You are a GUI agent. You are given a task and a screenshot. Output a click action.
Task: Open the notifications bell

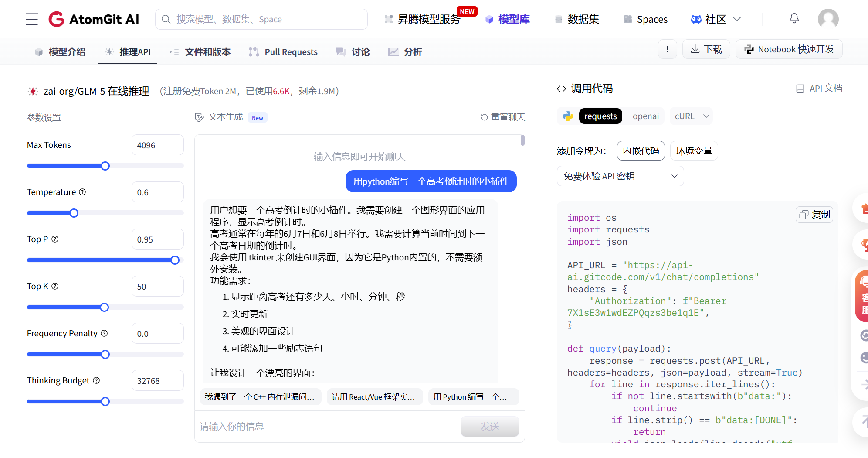(x=794, y=19)
